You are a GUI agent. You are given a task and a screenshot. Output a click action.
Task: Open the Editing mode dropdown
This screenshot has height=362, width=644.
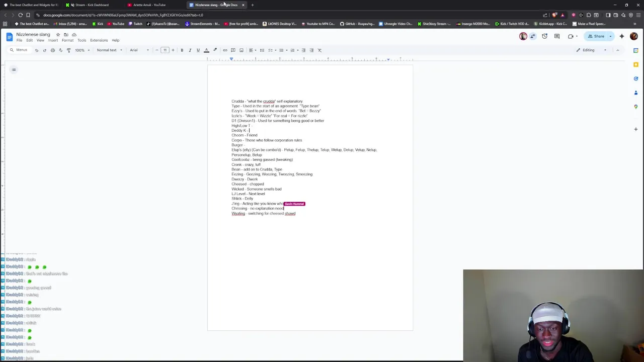[x=591, y=50]
